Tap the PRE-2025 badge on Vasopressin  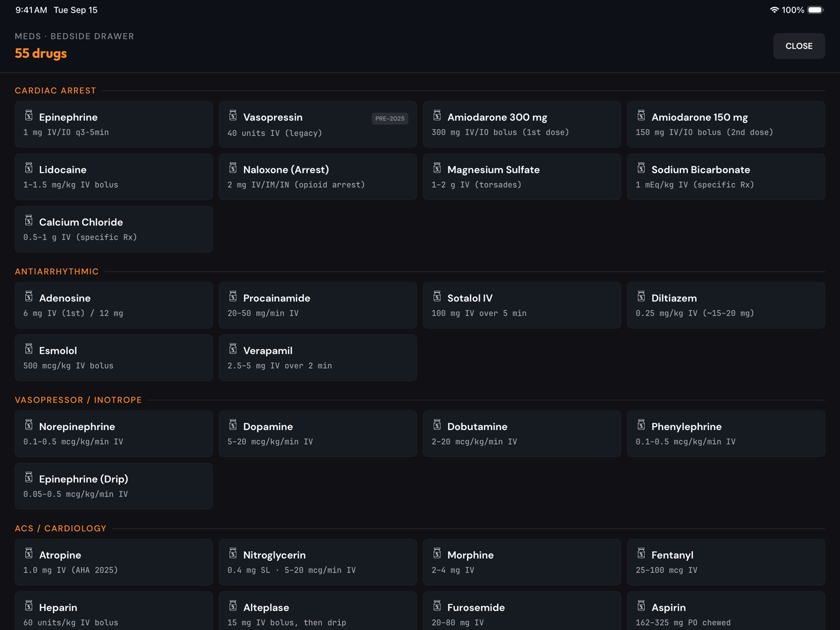click(390, 119)
